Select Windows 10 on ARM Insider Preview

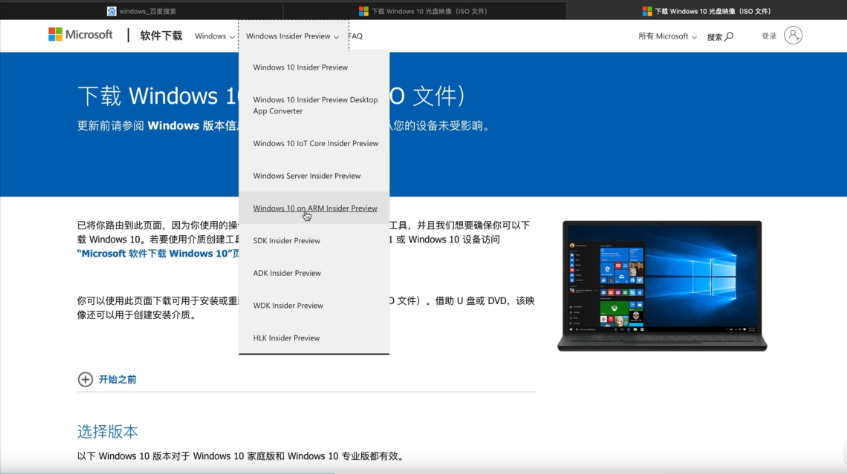314,208
